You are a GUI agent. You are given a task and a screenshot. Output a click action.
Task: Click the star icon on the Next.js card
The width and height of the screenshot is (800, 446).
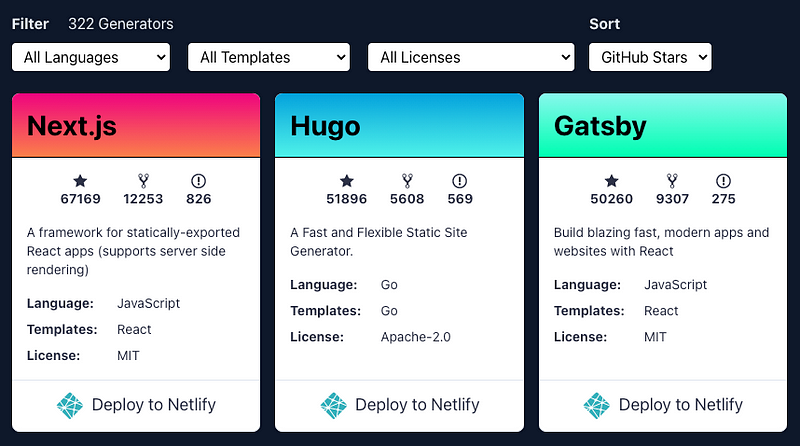point(80,181)
